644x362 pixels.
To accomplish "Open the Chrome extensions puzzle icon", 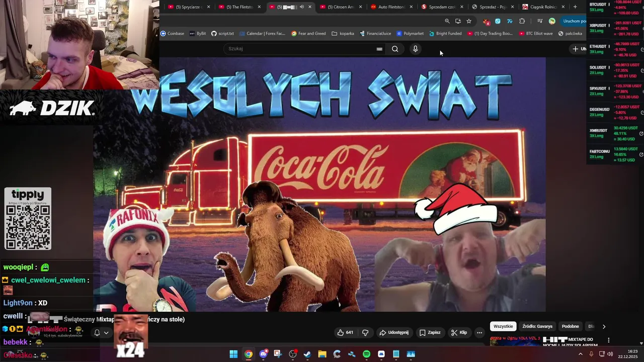I will point(522,21).
